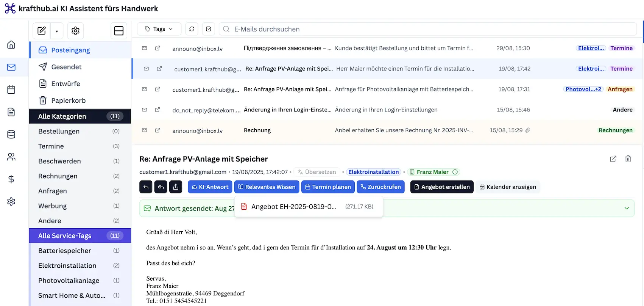Viewport: 644px width, 306px height.
Task: Go to home in the left sidebar
Action: coord(11,45)
